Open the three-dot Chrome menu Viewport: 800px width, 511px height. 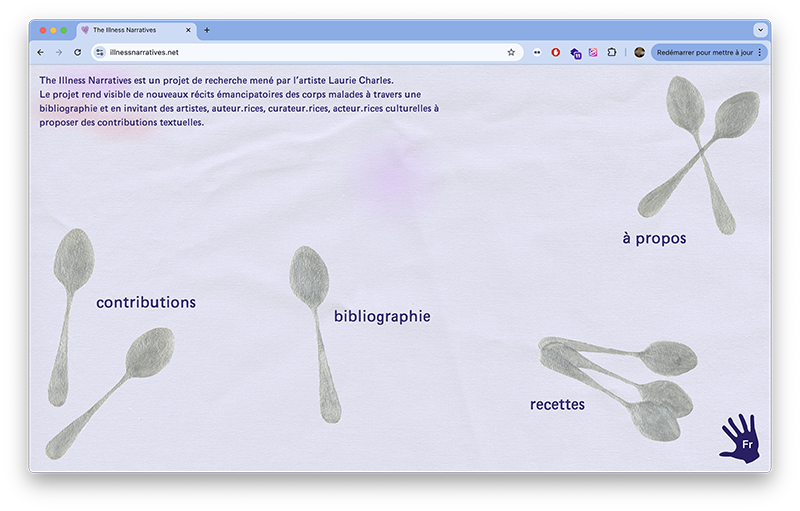[760, 53]
